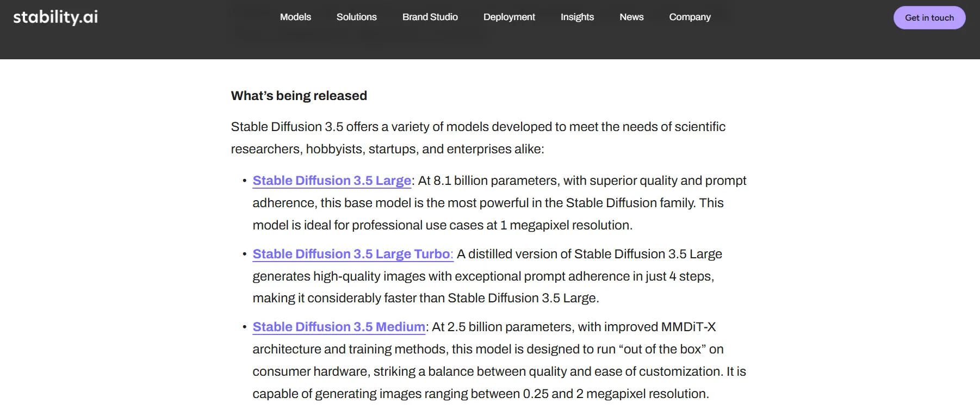Open the Brand Studio menu item

pyautogui.click(x=430, y=17)
